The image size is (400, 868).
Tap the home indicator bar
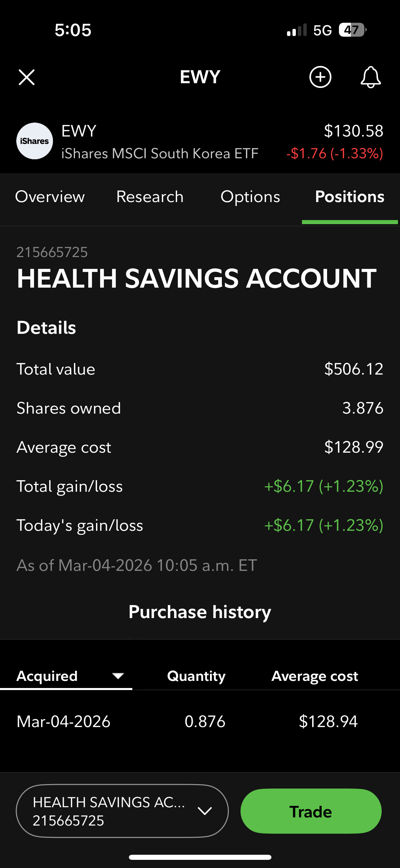[200, 857]
